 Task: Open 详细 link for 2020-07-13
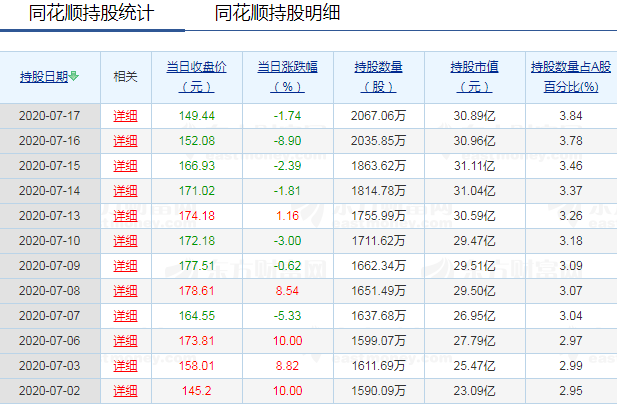125,216
